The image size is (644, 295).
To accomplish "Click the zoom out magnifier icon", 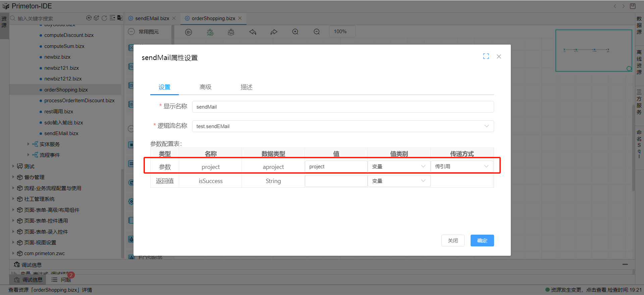I will pos(317,32).
